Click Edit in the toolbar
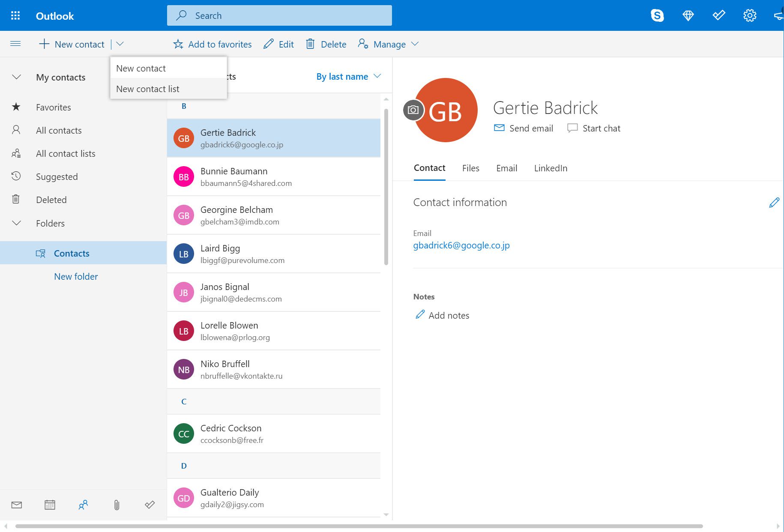Image resolution: width=784 pixels, height=532 pixels. click(x=278, y=44)
